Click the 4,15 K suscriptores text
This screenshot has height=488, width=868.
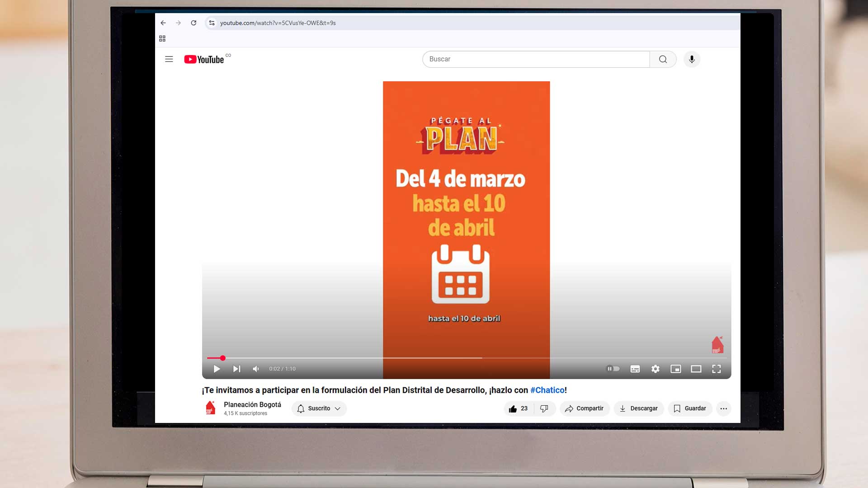pos(245,413)
